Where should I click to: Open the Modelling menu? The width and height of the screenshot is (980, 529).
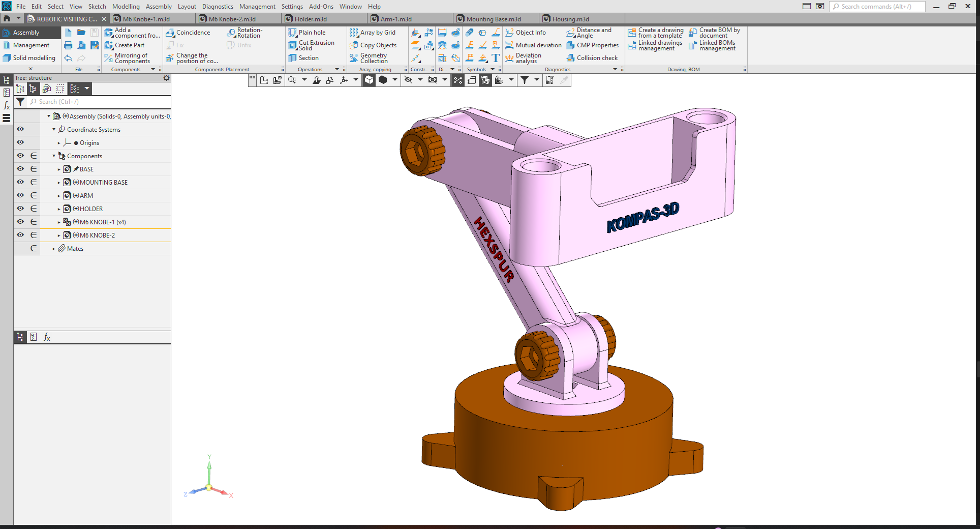point(126,7)
